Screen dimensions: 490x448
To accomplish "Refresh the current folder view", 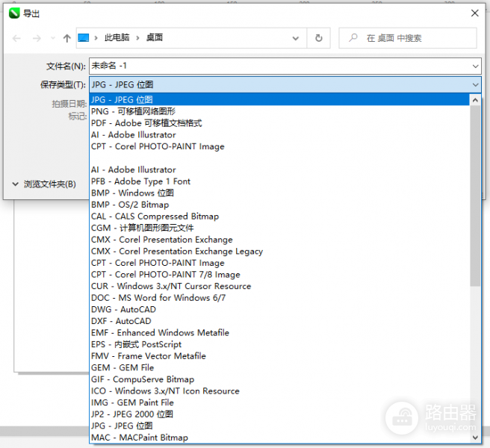I will (318, 38).
